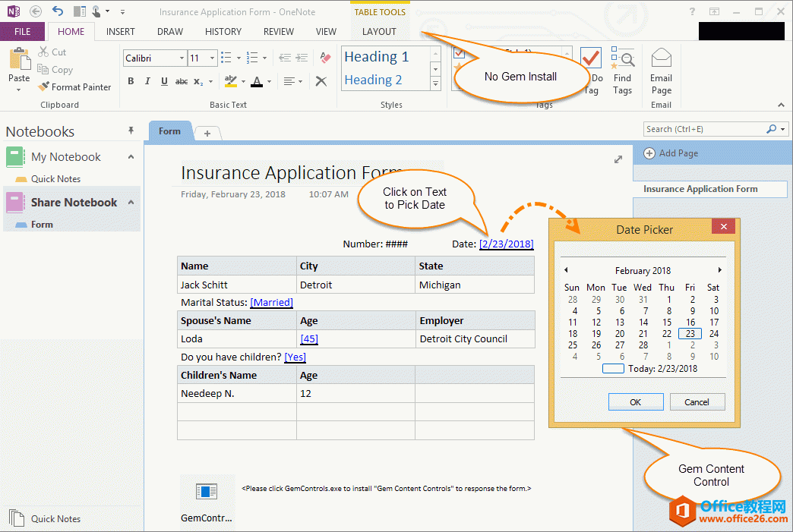This screenshot has width=793, height=532.
Task: Toggle underline formatting
Action: 164,81
